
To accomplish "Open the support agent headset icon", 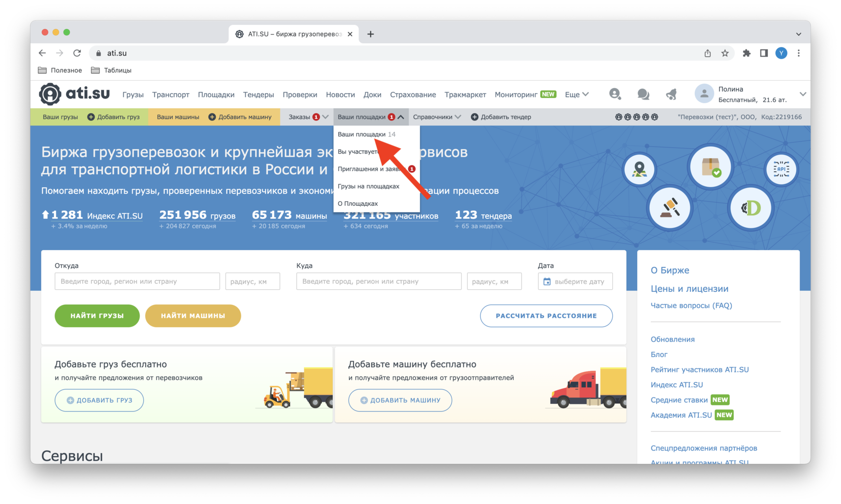I will (x=615, y=94).
